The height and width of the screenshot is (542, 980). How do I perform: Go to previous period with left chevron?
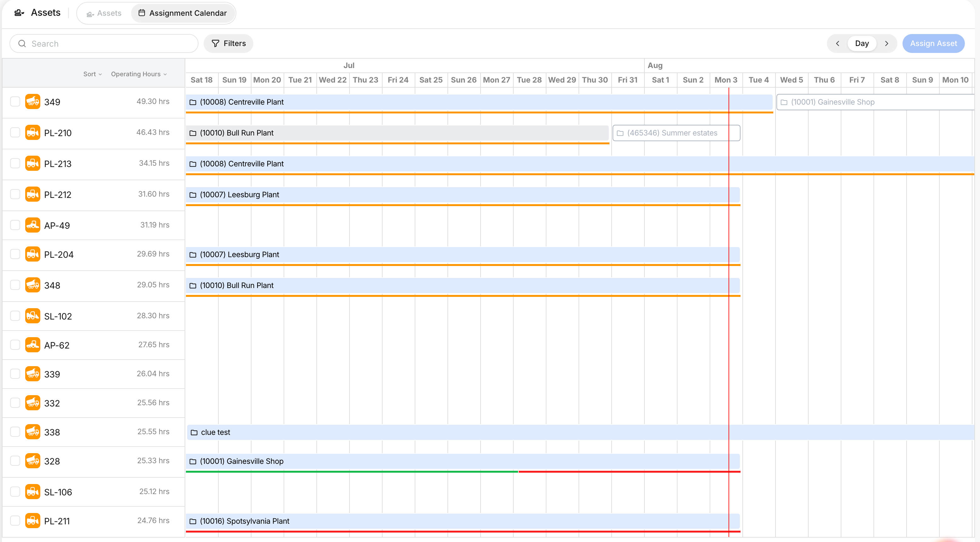837,43
